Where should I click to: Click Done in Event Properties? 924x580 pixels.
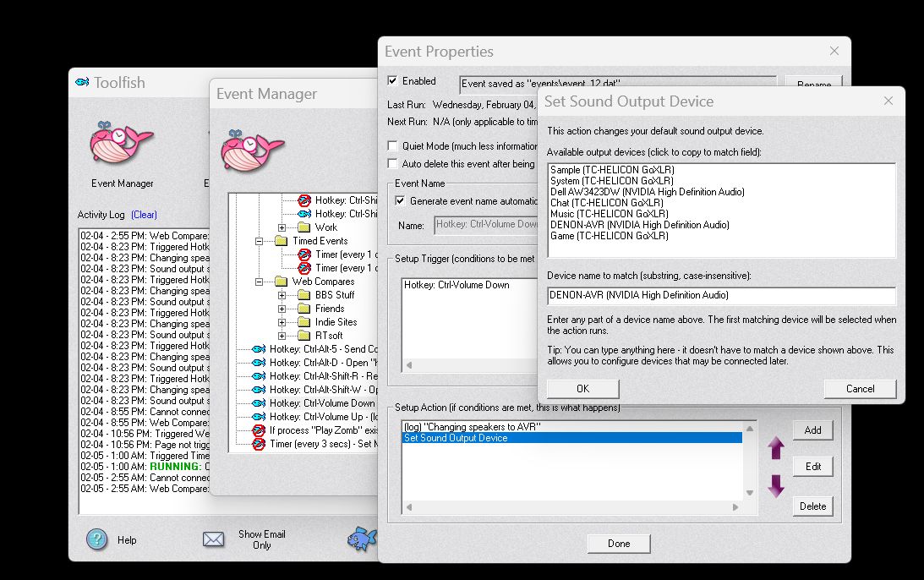point(619,544)
